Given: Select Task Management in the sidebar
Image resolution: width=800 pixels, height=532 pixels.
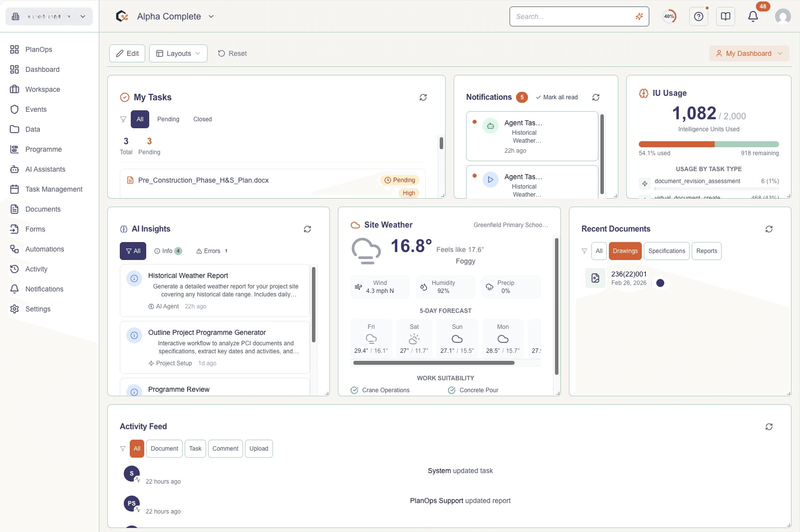Looking at the screenshot, I should coord(53,189).
